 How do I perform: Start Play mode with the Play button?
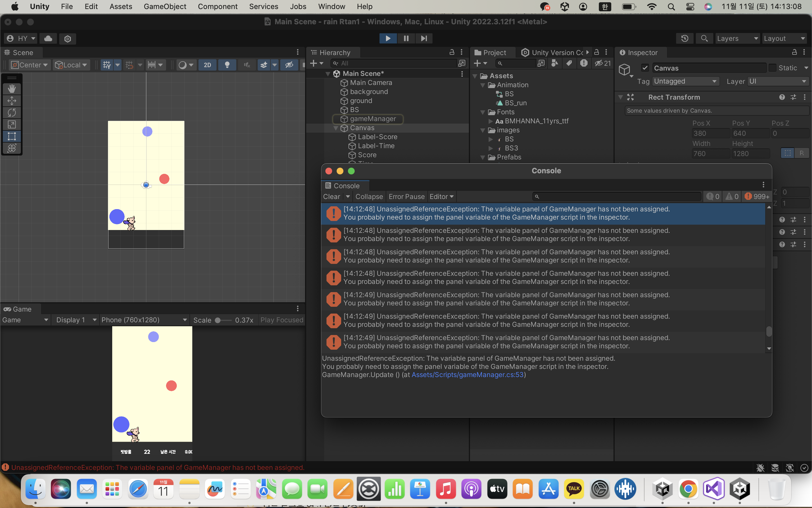(388, 38)
